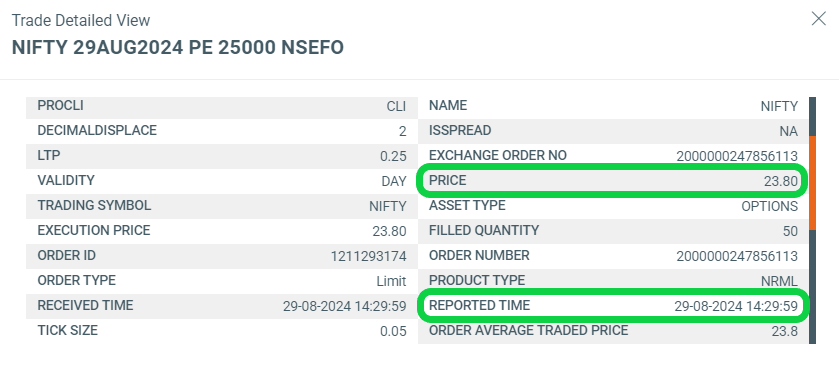Click the EXCHANGE ORDER NO value
The width and height of the screenshot is (839, 367).
737,157
